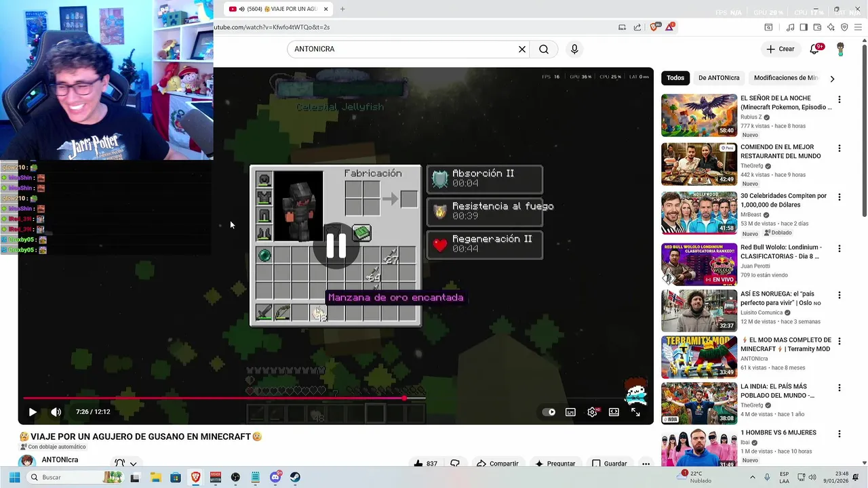Click the magnifier search button
Image resolution: width=868 pixels, height=488 pixels.
pyautogui.click(x=544, y=49)
